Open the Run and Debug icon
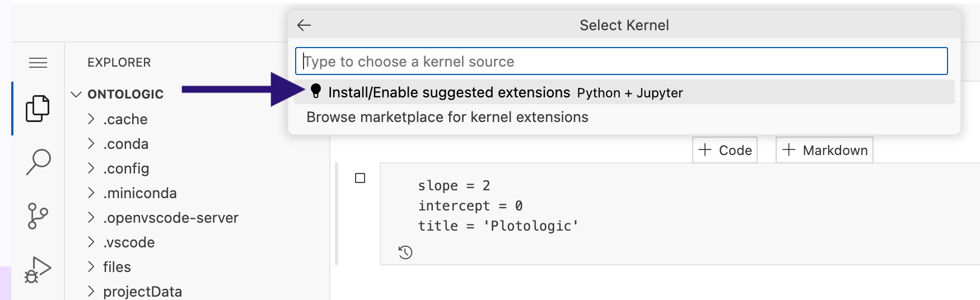Screen dimensions: 980x300 click(38, 270)
